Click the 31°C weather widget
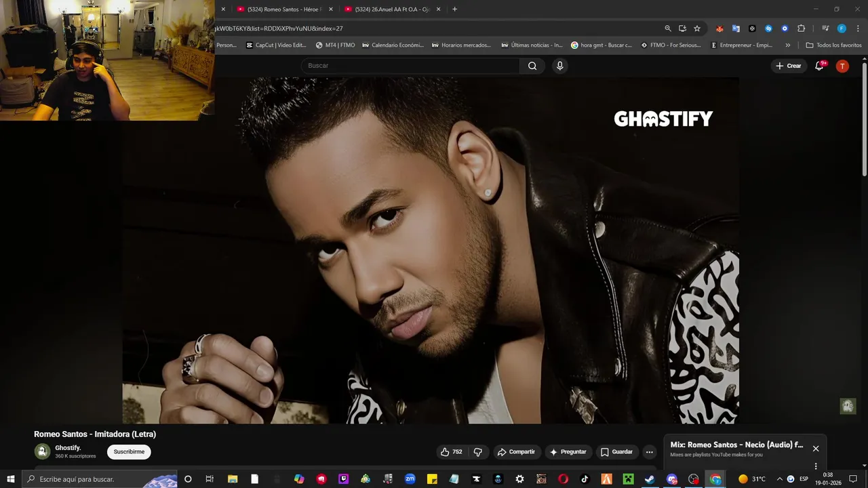 (x=752, y=479)
